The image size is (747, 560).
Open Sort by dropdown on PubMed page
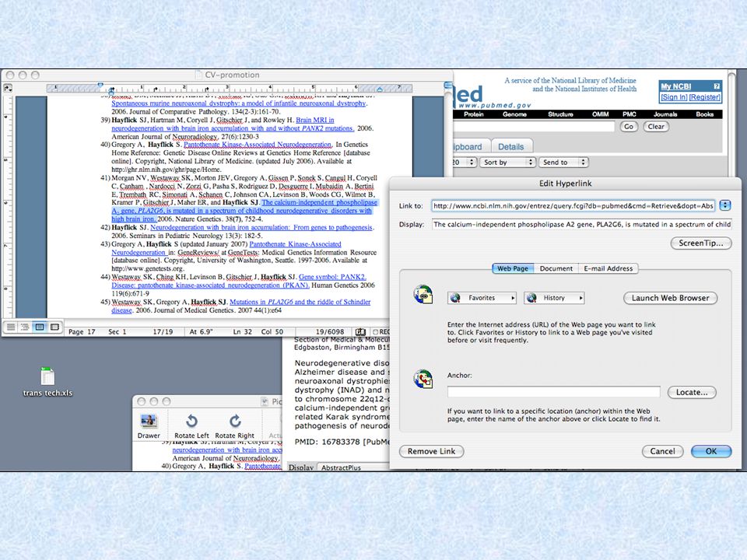tap(508, 162)
